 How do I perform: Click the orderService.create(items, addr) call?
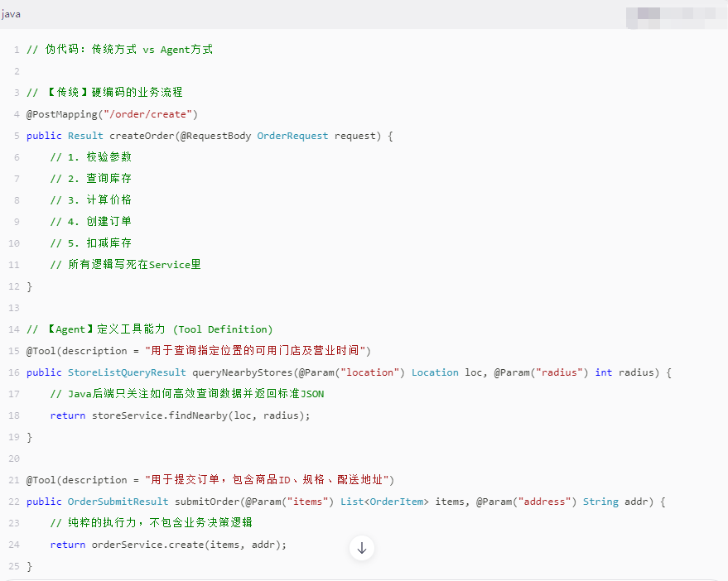186,545
